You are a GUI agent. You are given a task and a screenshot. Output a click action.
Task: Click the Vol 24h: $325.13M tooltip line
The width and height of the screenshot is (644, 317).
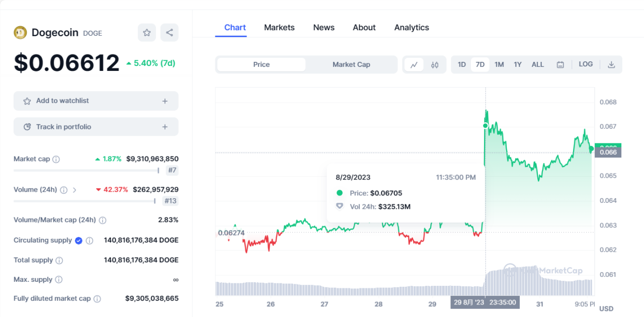click(x=373, y=206)
